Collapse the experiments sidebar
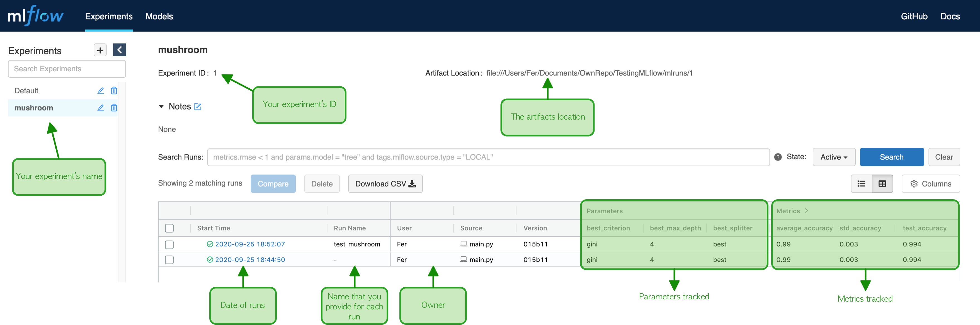This screenshot has height=325, width=980. [119, 50]
